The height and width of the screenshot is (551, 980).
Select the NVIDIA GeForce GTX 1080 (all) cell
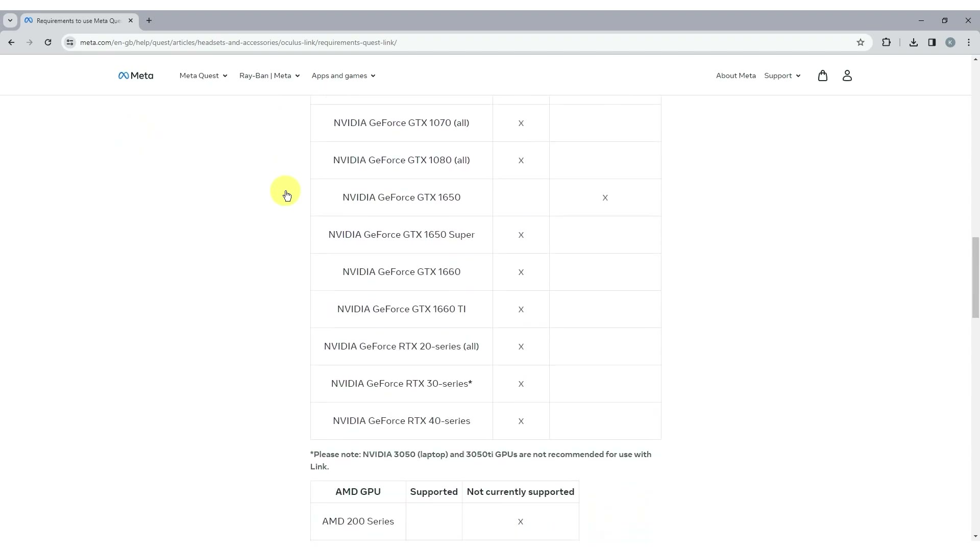402,160
